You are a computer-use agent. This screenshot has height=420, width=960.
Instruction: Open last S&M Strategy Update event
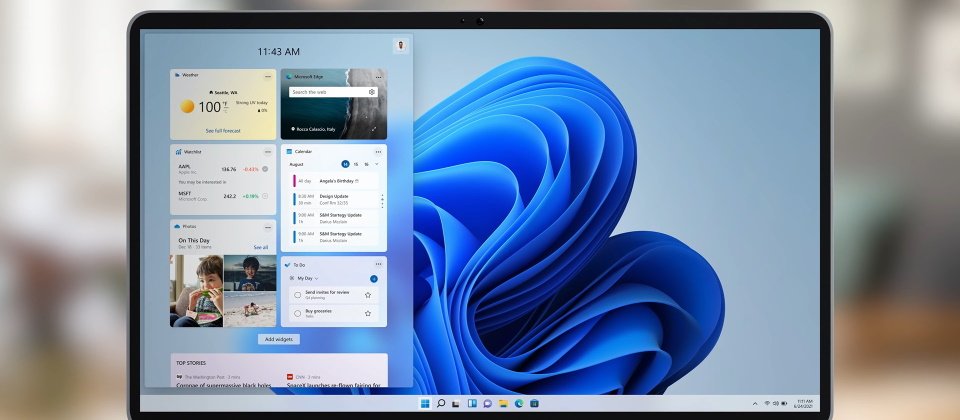click(x=334, y=236)
